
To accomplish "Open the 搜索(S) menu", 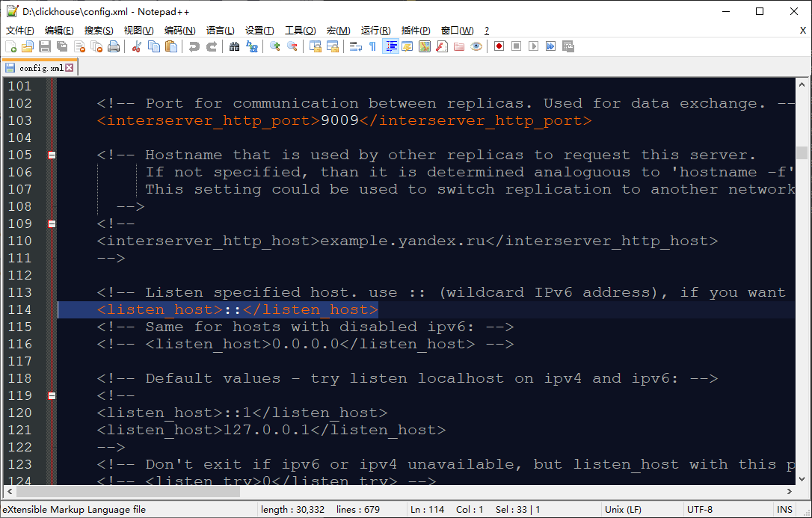I will click(x=99, y=31).
